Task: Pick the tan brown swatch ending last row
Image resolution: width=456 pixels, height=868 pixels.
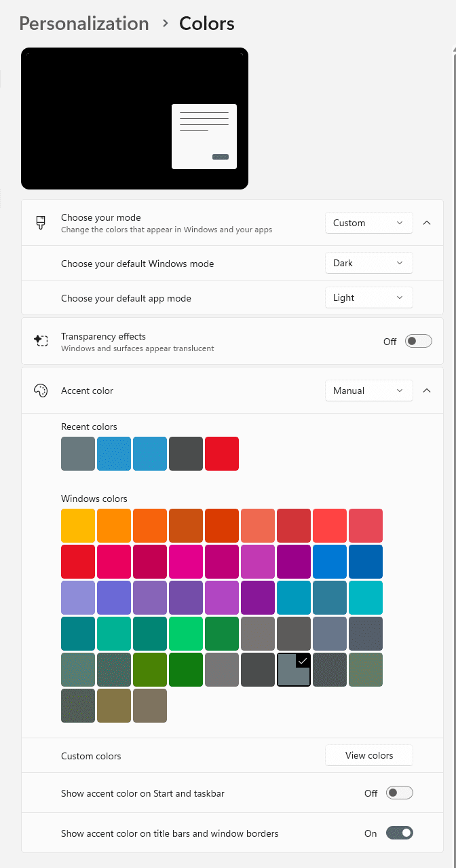Action: click(150, 706)
